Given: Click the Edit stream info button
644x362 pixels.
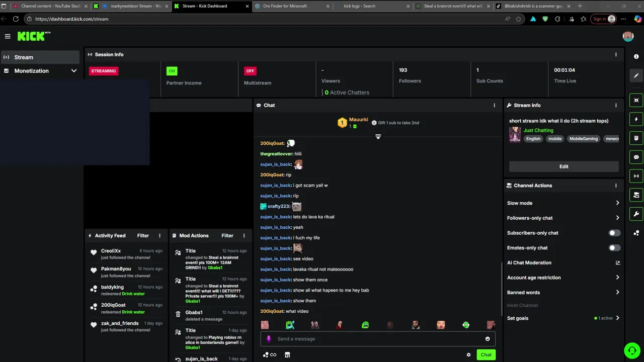Looking at the screenshot, I should (564, 166).
